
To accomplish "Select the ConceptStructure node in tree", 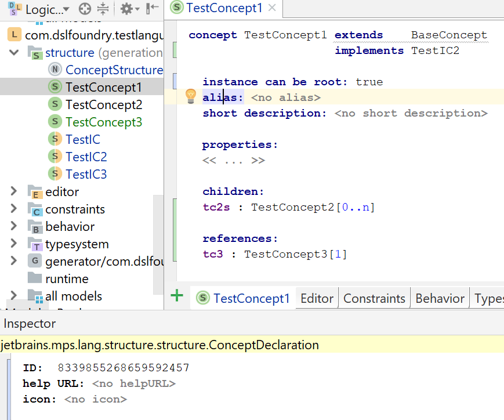I will tap(114, 70).
